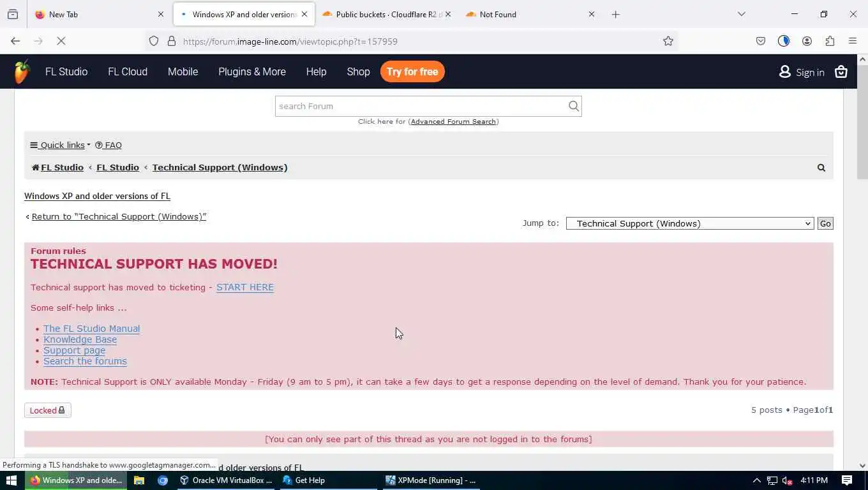Open the Jump to forum dropdown

pos(690,223)
